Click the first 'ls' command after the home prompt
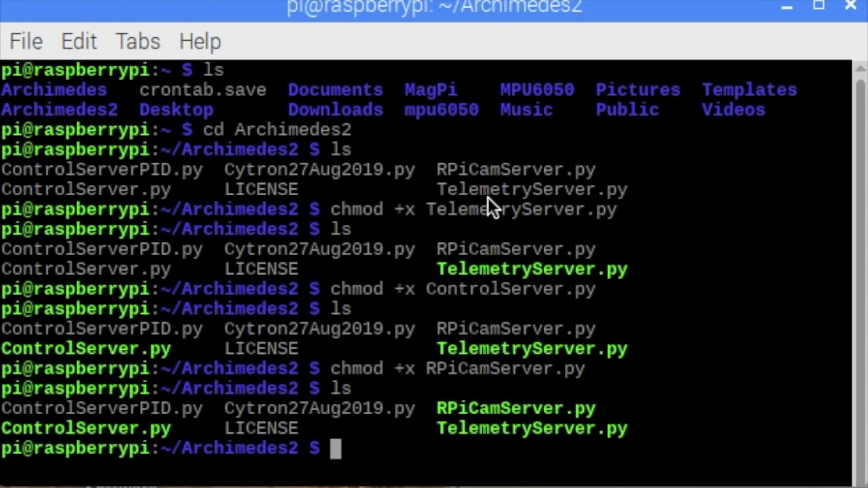This screenshot has width=868, height=488. click(x=213, y=70)
